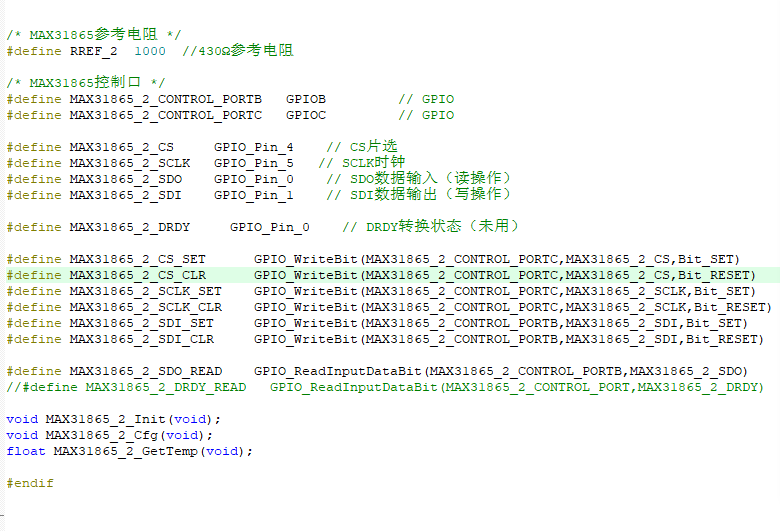The height and width of the screenshot is (531, 780).
Task: Click MAX31865_2_SDI_SET macro name
Action: point(142,323)
